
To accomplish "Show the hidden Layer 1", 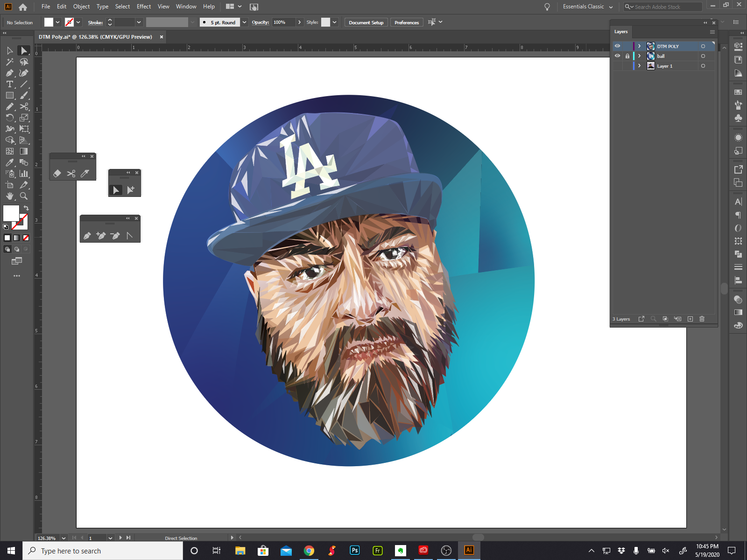I will (617, 66).
